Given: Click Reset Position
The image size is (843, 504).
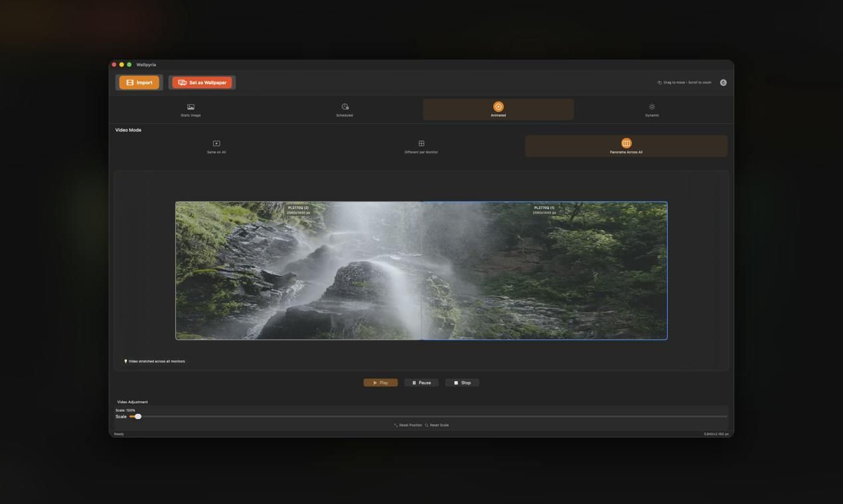Looking at the screenshot, I should point(408,425).
